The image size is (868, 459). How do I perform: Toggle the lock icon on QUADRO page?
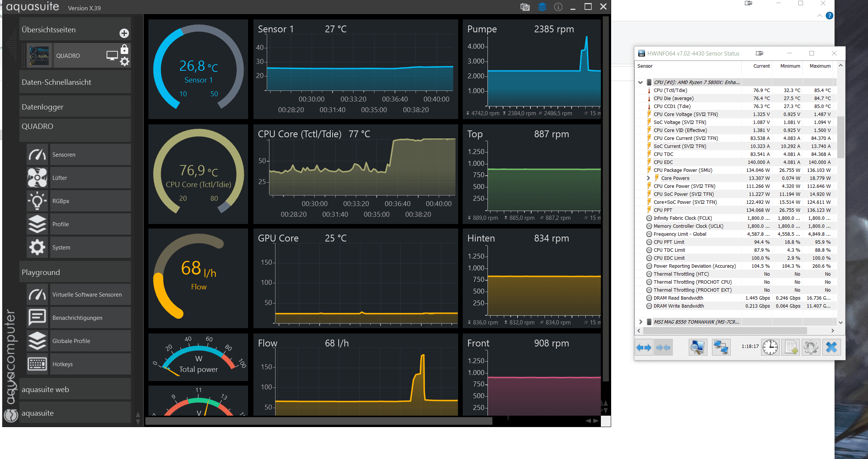pos(124,49)
